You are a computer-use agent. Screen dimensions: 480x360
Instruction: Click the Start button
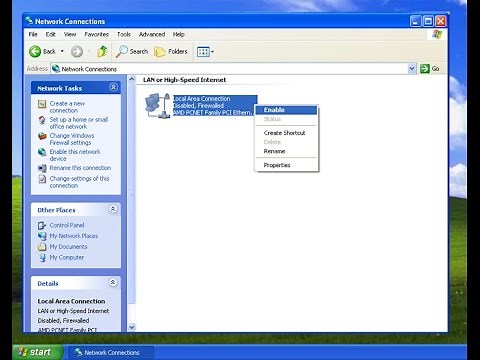click(x=37, y=352)
